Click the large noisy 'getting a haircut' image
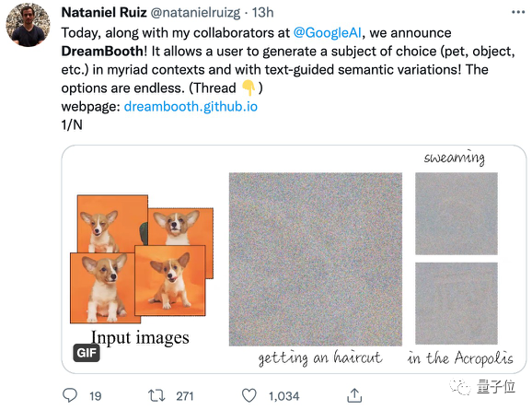Screen dimensions: 532x410 (x=316, y=259)
